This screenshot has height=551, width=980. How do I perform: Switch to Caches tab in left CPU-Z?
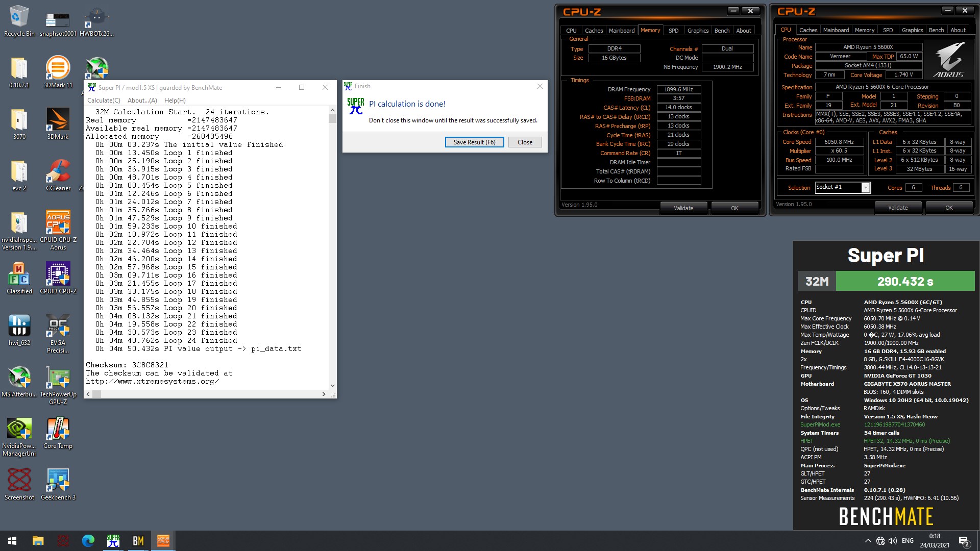(x=594, y=31)
